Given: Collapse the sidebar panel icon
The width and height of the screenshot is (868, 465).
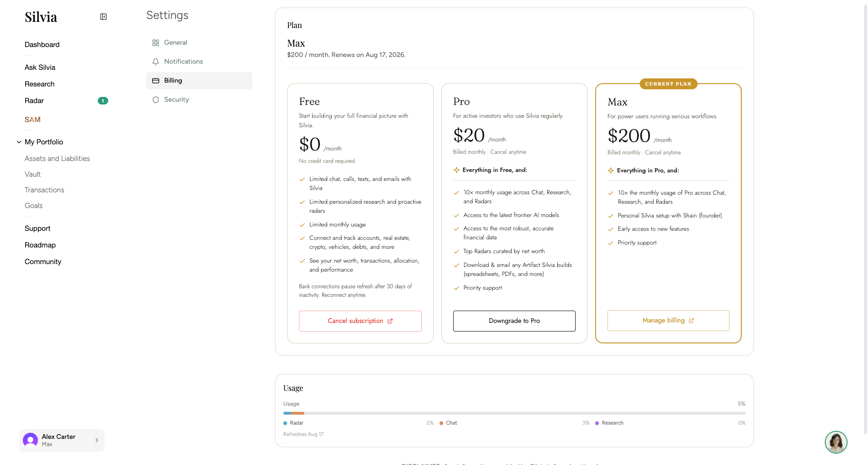Looking at the screenshot, I should click(103, 17).
